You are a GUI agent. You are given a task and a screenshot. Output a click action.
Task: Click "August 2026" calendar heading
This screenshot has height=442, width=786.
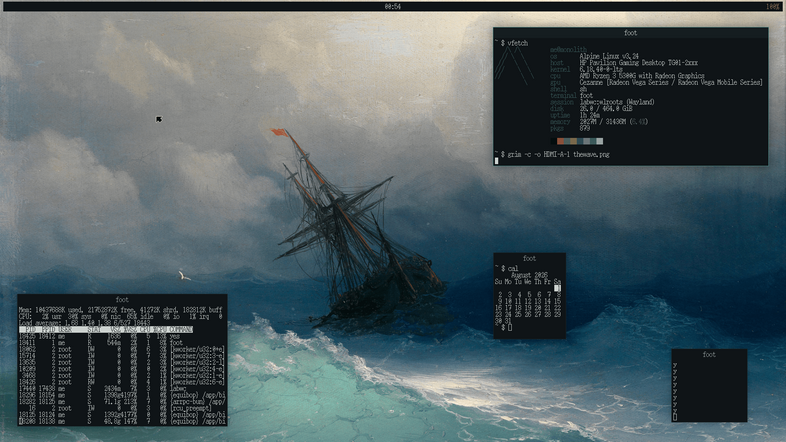pos(529,276)
